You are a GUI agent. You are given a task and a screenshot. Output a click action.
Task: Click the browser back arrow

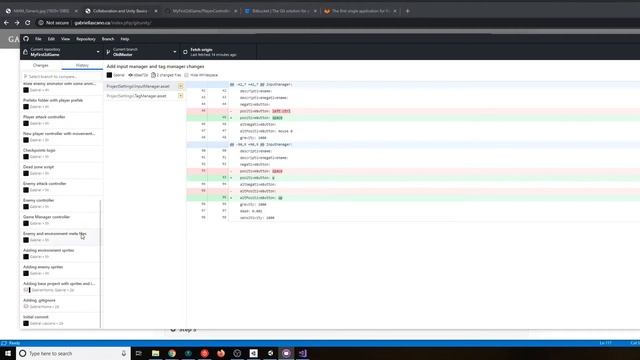(x=6, y=23)
